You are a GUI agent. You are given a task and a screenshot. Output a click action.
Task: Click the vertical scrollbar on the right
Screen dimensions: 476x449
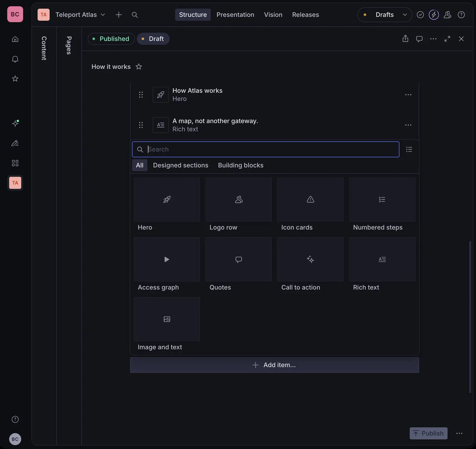(470, 317)
